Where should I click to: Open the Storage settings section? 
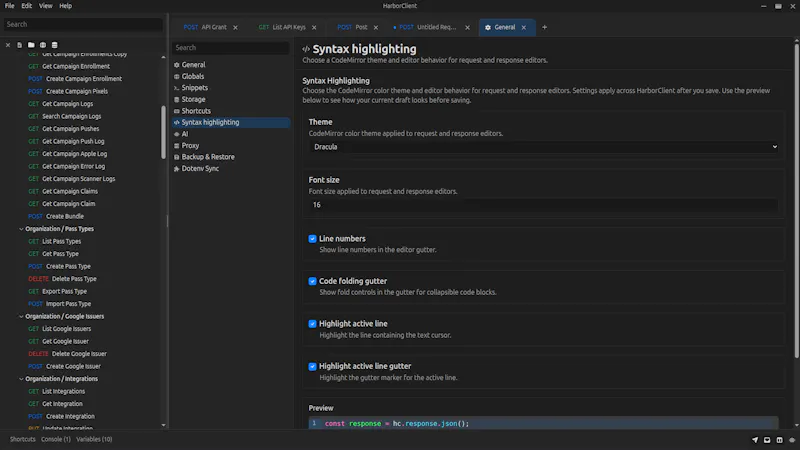click(x=231, y=99)
